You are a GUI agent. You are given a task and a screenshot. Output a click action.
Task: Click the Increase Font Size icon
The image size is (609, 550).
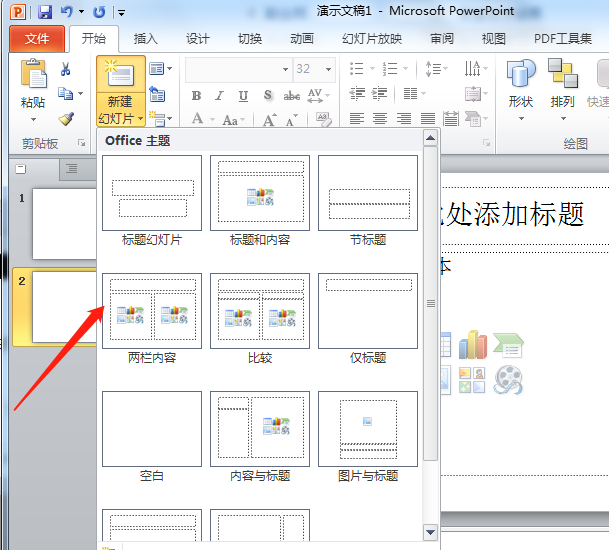[x=270, y=120]
